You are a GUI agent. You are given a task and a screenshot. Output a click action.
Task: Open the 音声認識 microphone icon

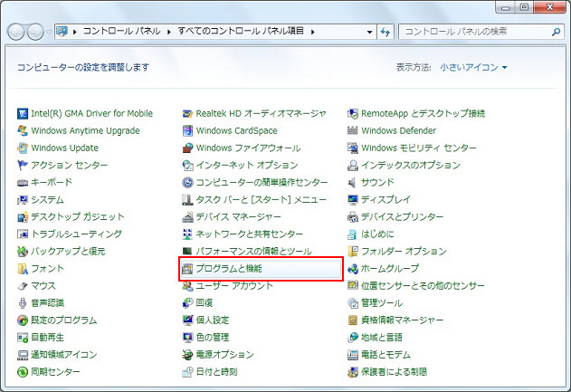click(23, 303)
